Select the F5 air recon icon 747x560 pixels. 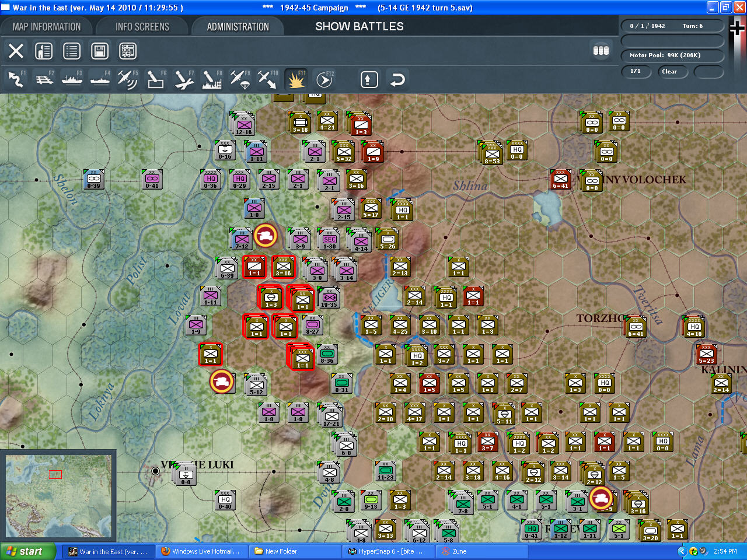pyautogui.click(x=128, y=79)
